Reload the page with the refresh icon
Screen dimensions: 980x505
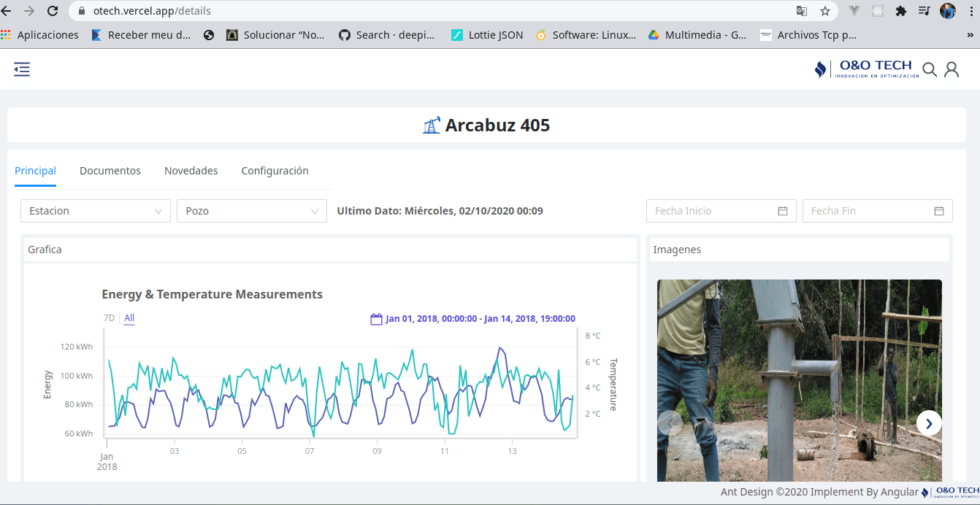tap(53, 11)
